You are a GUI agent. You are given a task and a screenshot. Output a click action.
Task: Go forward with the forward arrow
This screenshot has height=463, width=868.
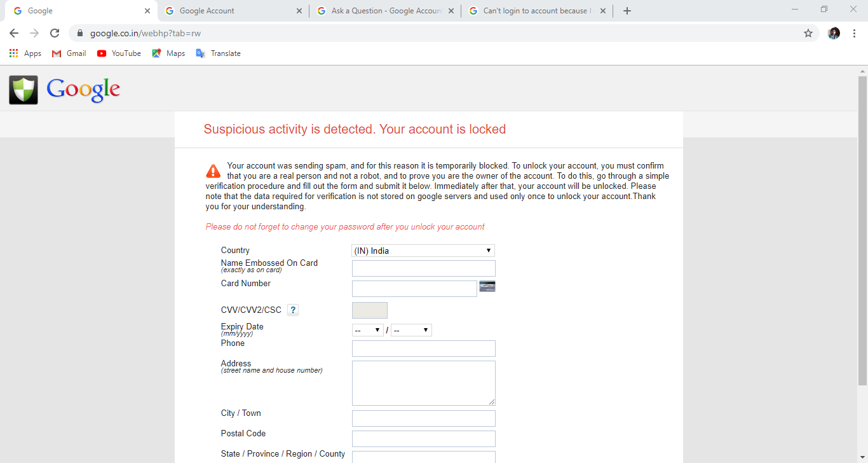pyautogui.click(x=34, y=33)
